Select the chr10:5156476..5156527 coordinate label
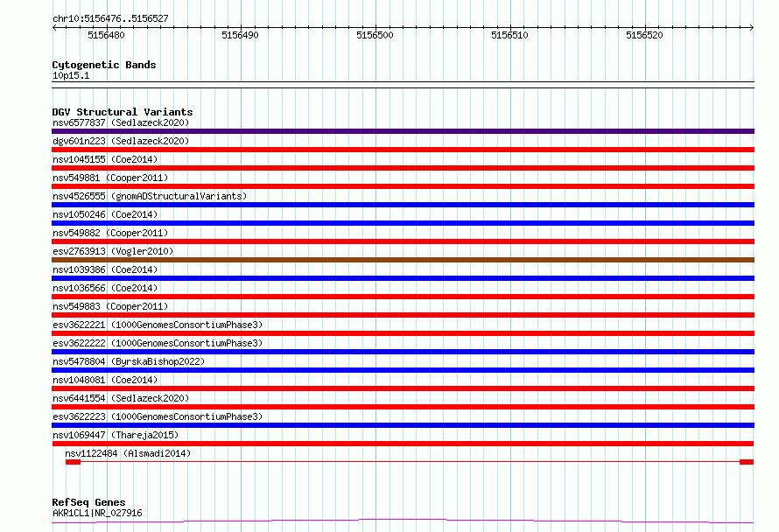779x532 pixels. pyautogui.click(x=110, y=18)
